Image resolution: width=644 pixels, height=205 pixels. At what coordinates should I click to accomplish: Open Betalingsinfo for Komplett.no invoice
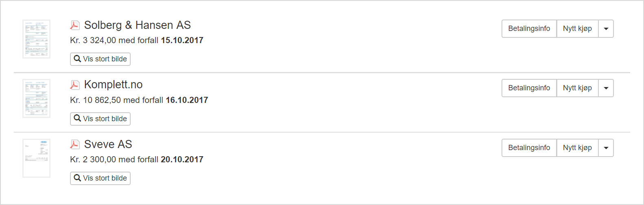coord(529,88)
